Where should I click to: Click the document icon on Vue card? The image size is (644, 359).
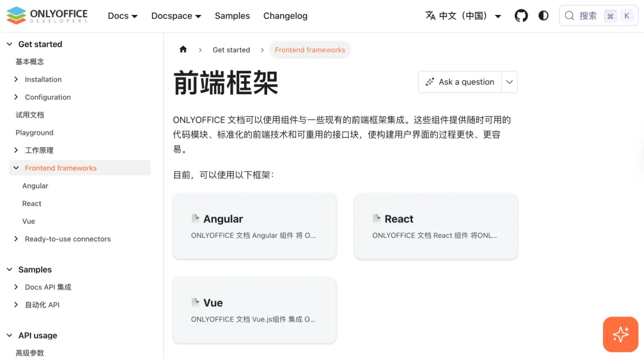pyautogui.click(x=196, y=302)
